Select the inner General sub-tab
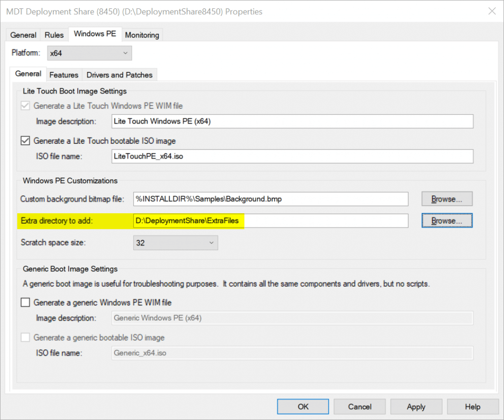 tap(28, 74)
